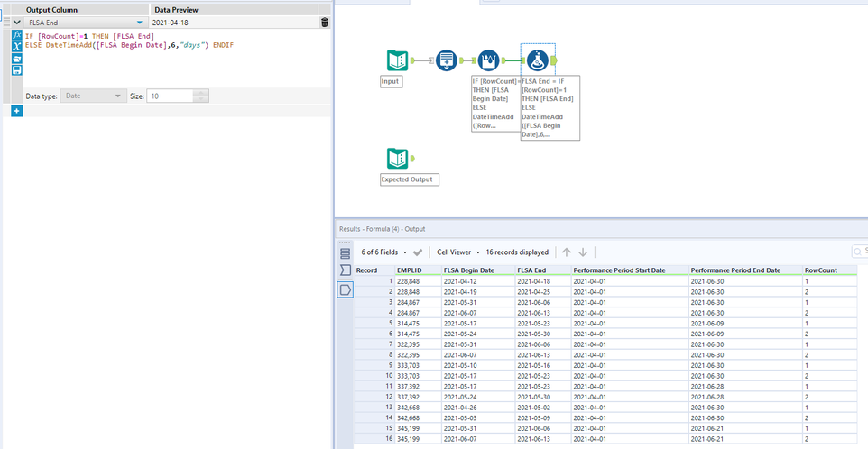
Task: Apply field selection checkmark in Results
Action: pos(418,252)
